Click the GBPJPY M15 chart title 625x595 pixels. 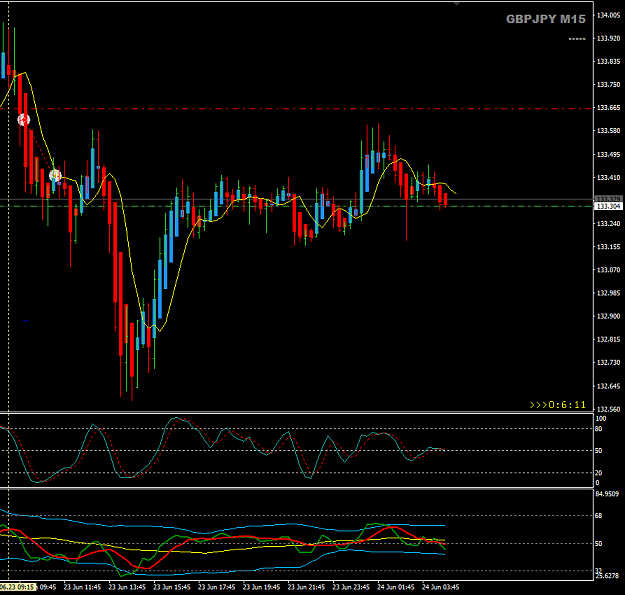(x=546, y=19)
